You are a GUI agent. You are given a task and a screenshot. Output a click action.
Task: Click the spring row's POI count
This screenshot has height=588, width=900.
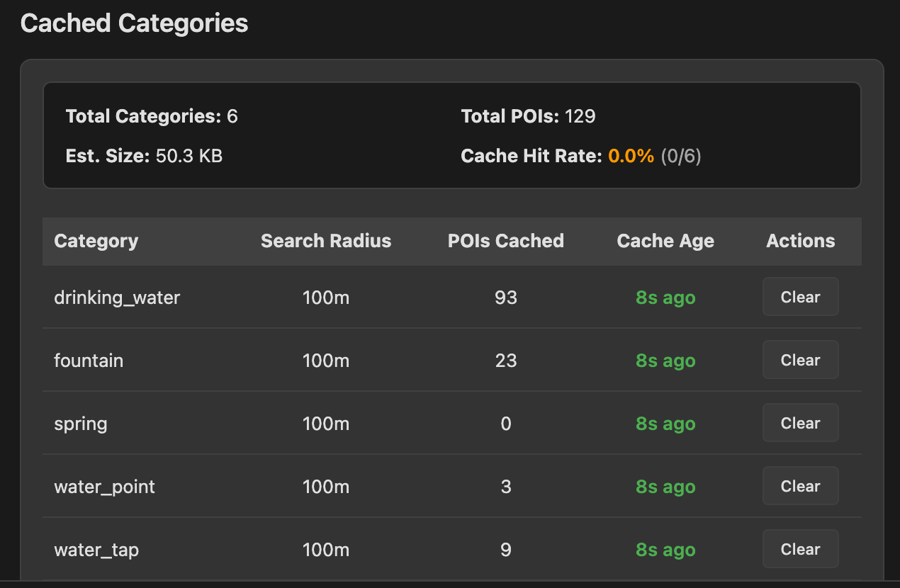coord(505,424)
